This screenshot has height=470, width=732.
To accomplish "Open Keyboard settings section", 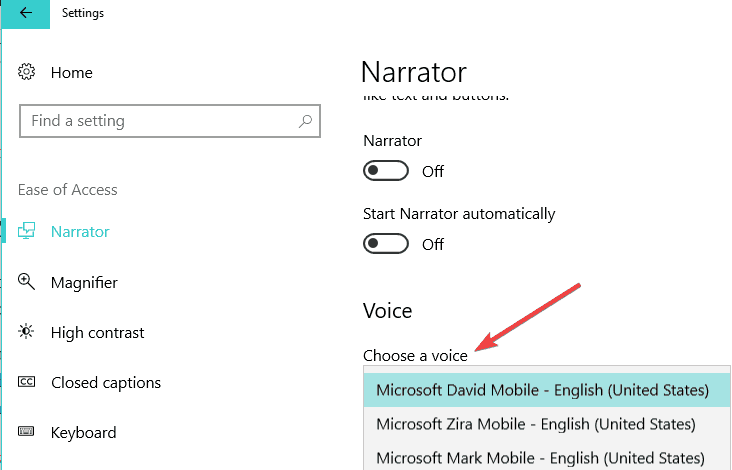I will click(x=83, y=433).
